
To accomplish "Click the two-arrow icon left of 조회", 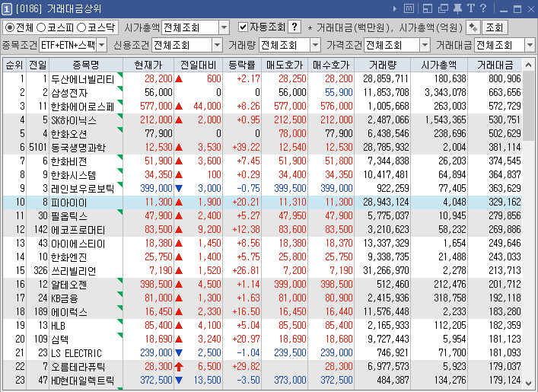I will (473, 27).
